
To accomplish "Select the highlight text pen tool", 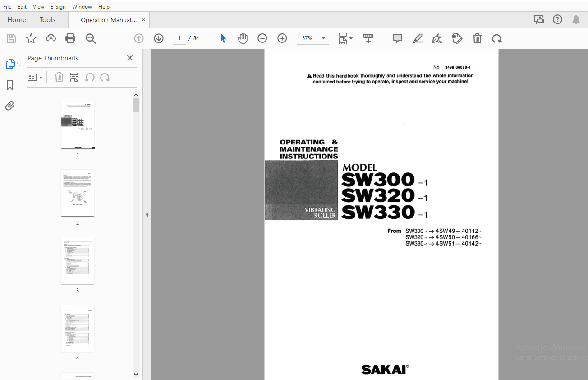I will point(418,38).
